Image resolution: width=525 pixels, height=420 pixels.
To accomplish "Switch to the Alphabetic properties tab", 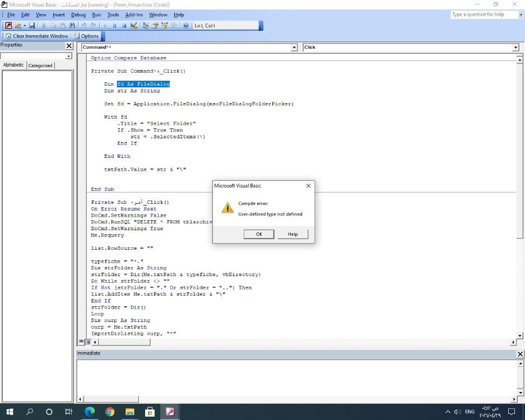I will [13, 65].
